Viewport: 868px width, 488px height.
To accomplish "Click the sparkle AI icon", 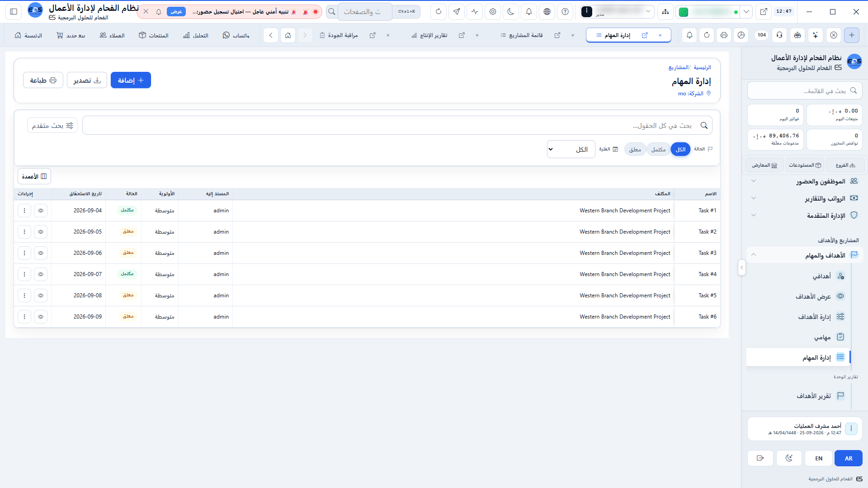I will coord(816,35).
